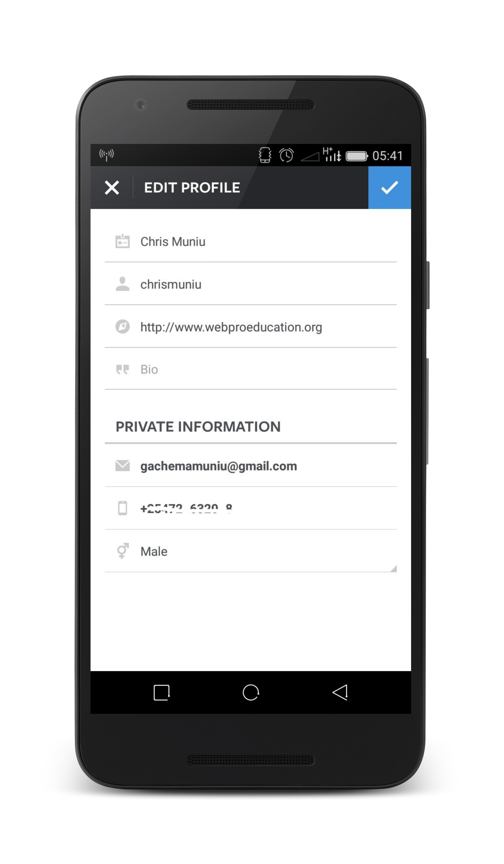The image size is (504, 864).
Task: Edit the username field chrismuniu
Action: coord(261,285)
